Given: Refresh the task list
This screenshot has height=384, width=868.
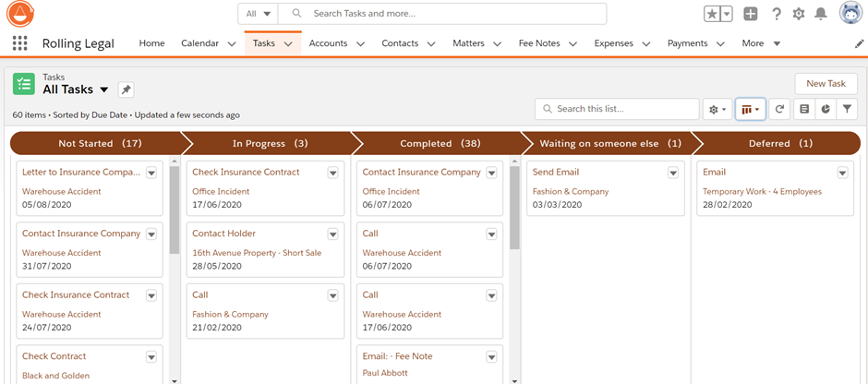Looking at the screenshot, I should [779, 110].
